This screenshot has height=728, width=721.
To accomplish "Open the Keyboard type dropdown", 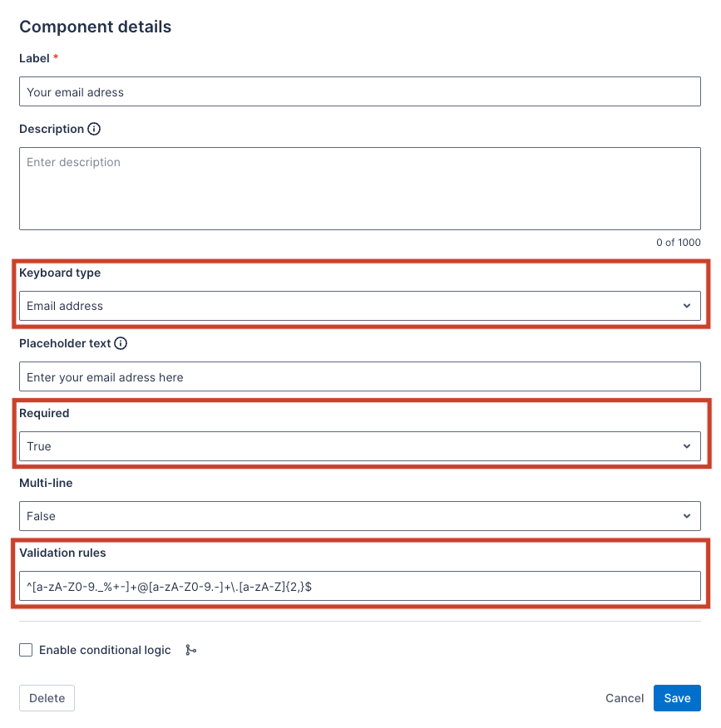I will point(360,306).
